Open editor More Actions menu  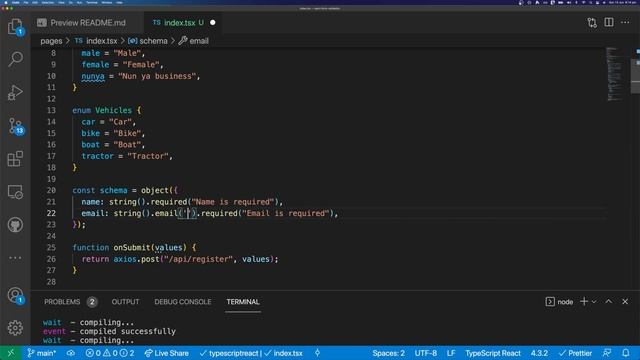click(x=625, y=22)
